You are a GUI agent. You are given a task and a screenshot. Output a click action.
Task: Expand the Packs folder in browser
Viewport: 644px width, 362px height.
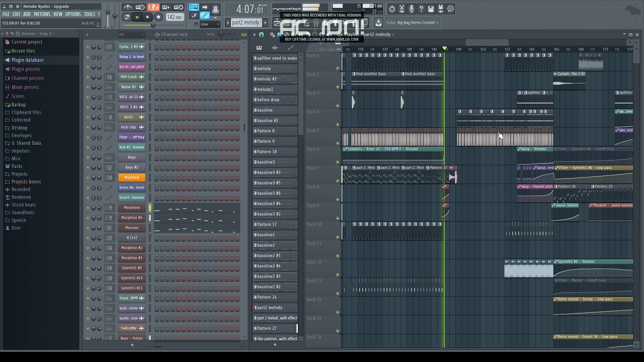17,166
